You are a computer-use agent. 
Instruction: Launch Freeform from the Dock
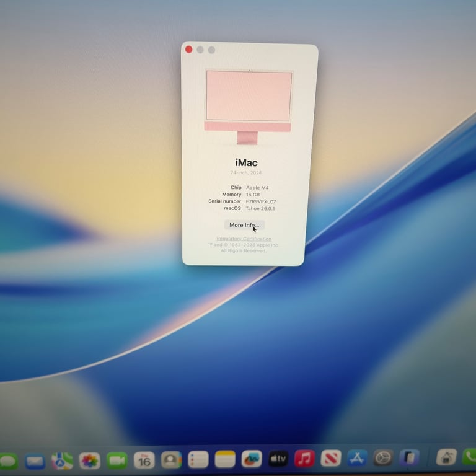tap(252, 459)
